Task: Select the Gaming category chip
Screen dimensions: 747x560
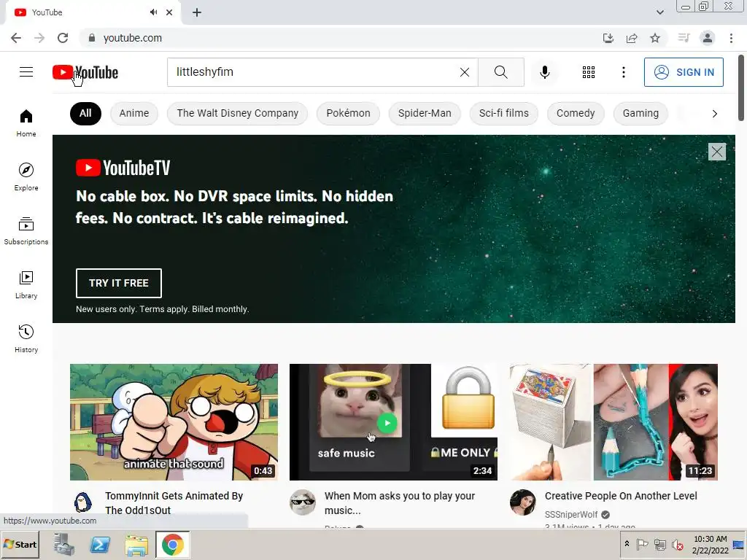Action: (640, 113)
